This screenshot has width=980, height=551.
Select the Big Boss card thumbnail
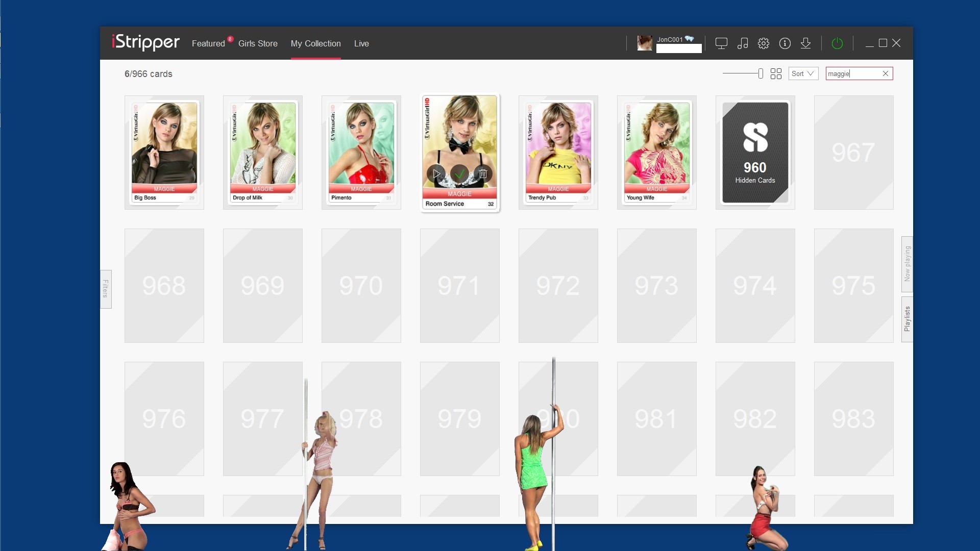click(x=164, y=153)
